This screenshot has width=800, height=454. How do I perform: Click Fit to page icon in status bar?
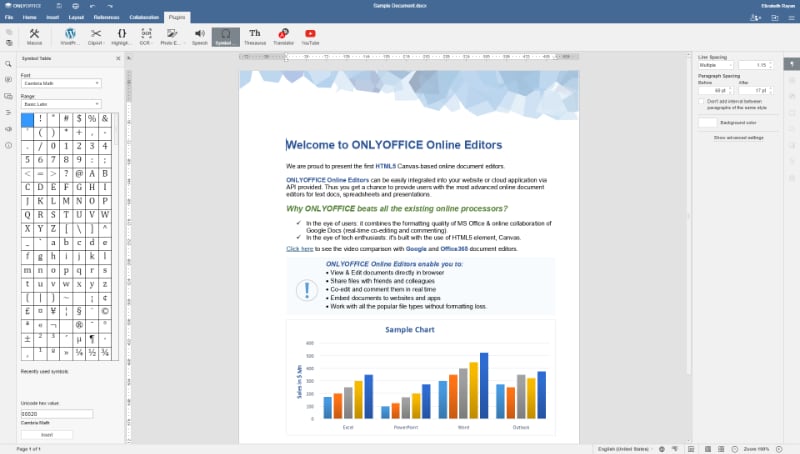click(708, 449)
